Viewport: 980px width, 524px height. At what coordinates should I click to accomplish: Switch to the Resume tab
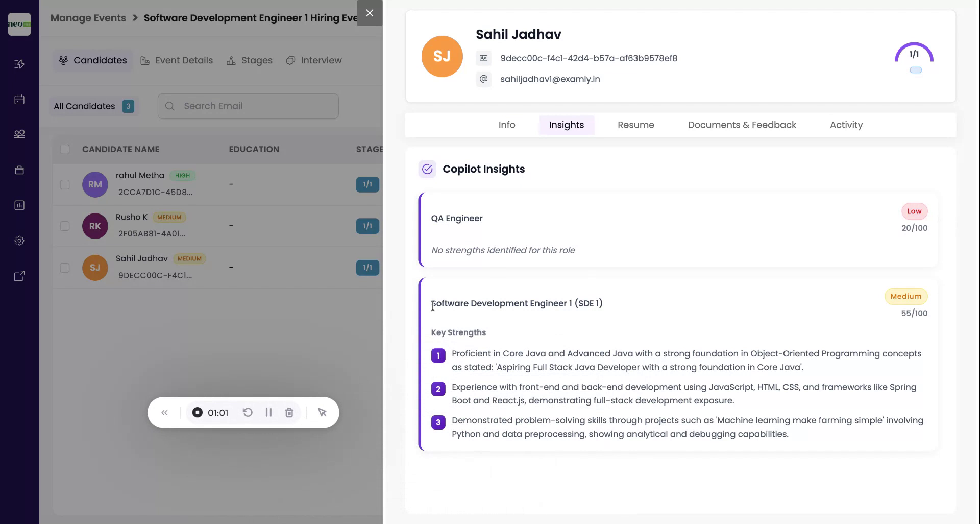click(x=635, y=125)
